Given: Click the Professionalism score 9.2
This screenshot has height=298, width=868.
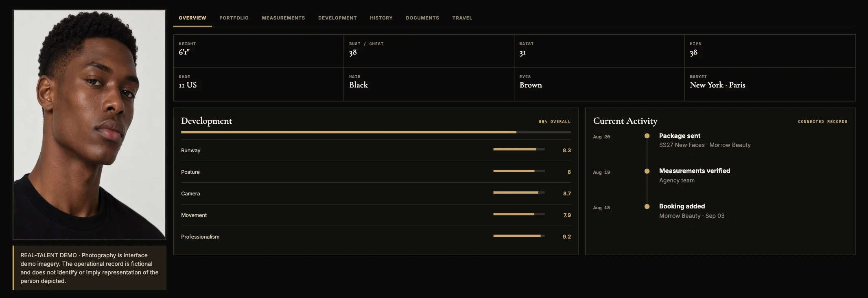Looking at the screenshot, I should tap(567, 237).
